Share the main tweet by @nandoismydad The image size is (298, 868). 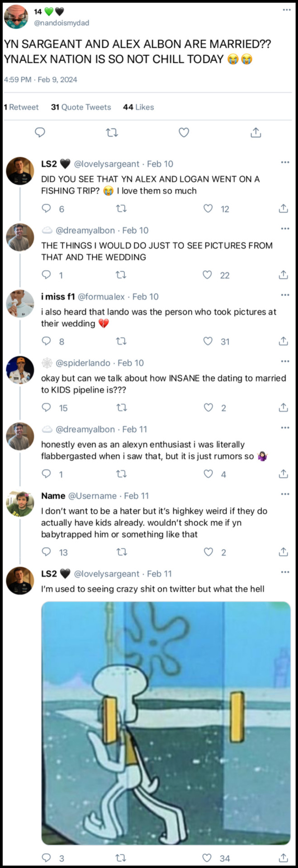pyautogui.click(x=255, y=132)
